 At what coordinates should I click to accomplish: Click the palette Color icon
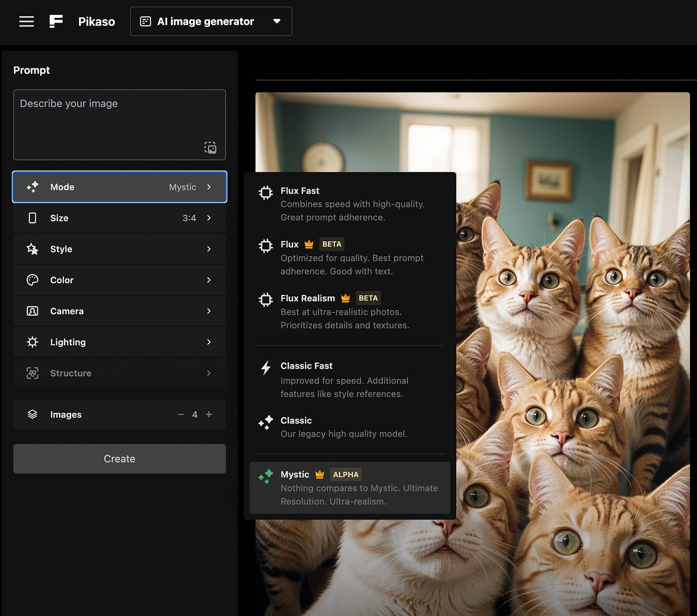[33, 280]
